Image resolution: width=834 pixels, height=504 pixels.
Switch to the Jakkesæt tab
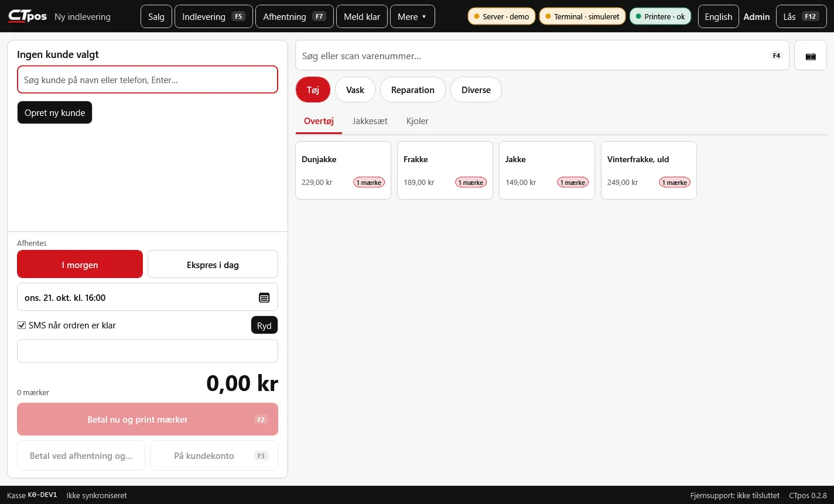tap(370, 121)
